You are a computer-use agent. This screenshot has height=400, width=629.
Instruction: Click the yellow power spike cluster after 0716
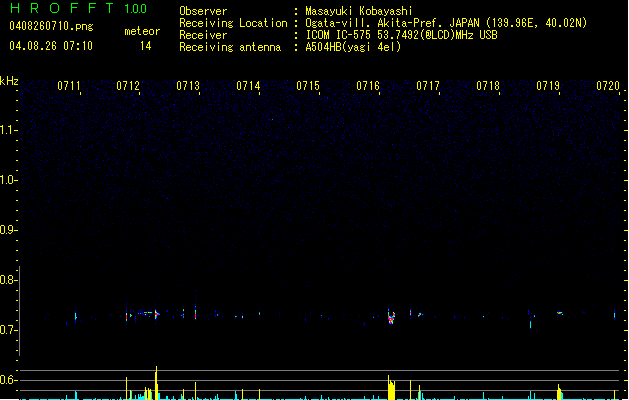pos(392,388)
